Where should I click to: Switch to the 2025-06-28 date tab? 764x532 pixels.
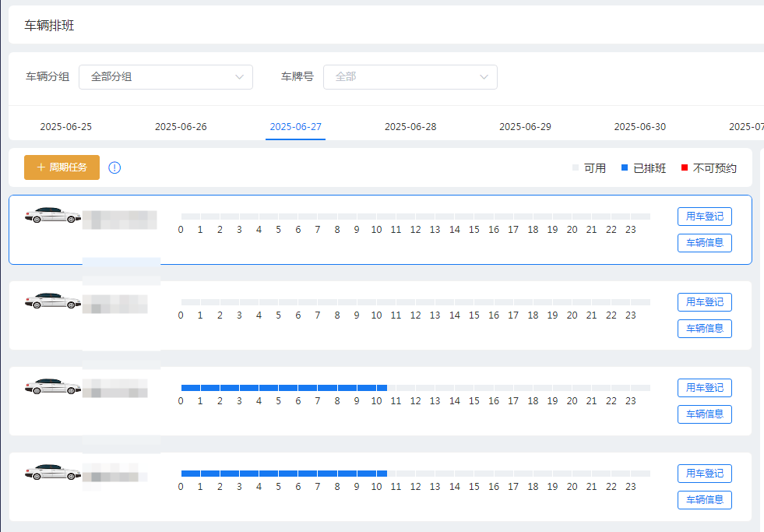click(x=410, y=127)
